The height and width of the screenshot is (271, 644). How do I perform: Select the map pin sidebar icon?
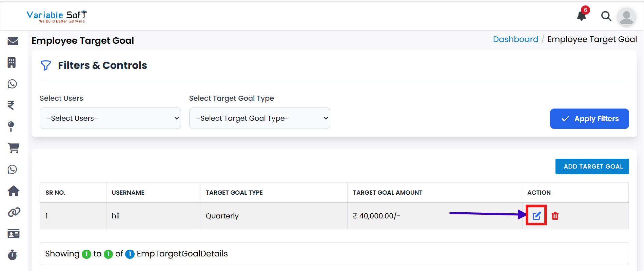point(11,127)
